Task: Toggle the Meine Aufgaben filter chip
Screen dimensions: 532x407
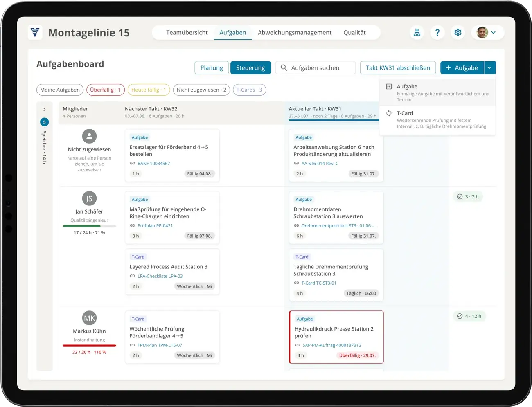Action: [60, 90]
